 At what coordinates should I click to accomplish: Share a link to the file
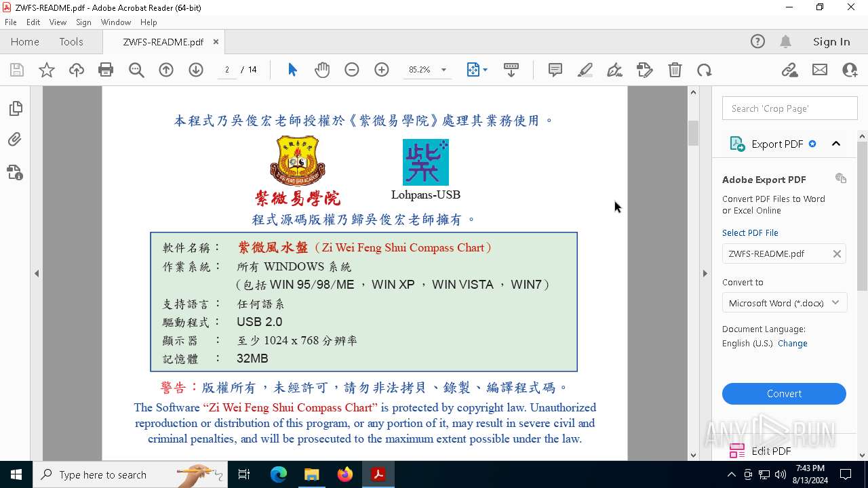tap(789, 70)
